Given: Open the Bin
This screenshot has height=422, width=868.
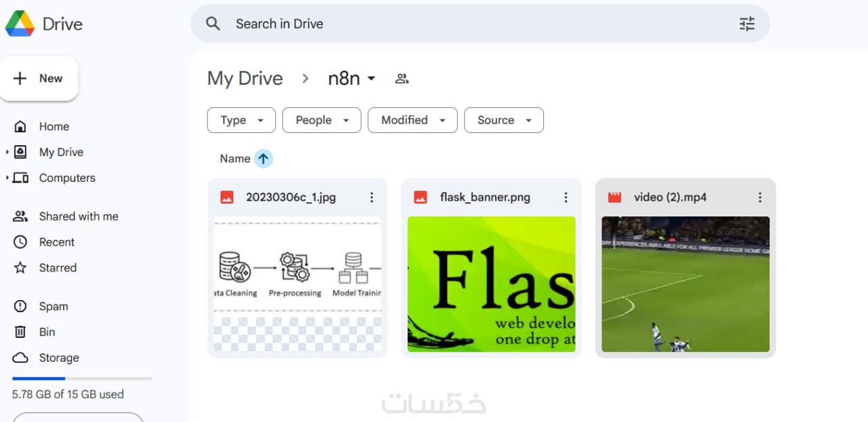Looking at the screenshot, I should [47, 332].
